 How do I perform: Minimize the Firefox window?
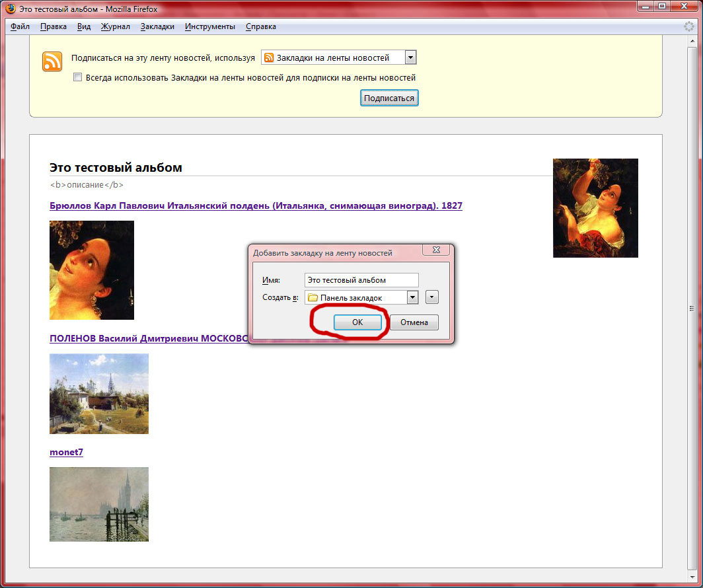tap(646, 6)
